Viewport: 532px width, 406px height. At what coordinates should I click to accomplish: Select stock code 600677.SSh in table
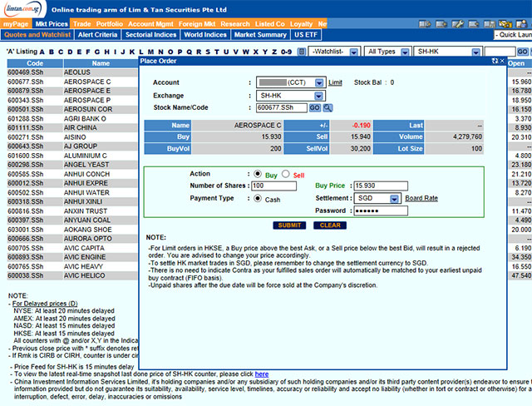[26, 82]
